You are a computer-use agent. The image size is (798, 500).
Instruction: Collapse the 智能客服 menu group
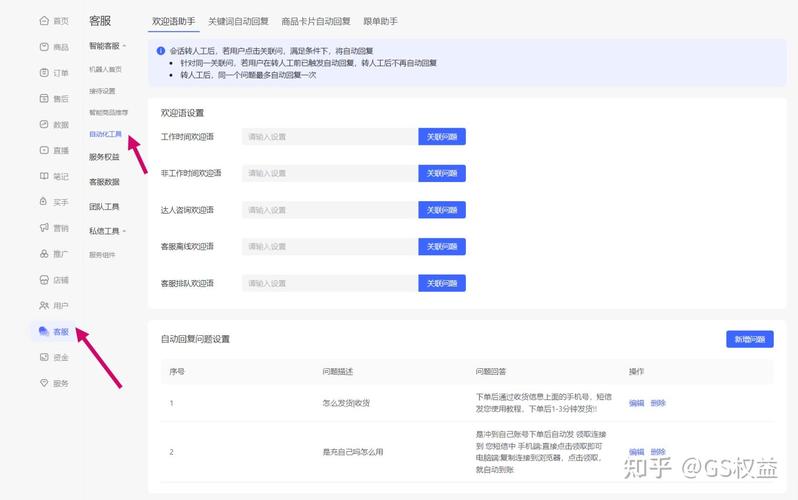125,46
